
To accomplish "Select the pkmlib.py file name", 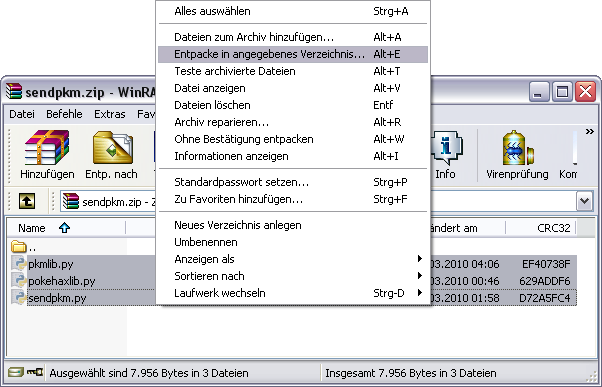I will [x=51, y=264].
